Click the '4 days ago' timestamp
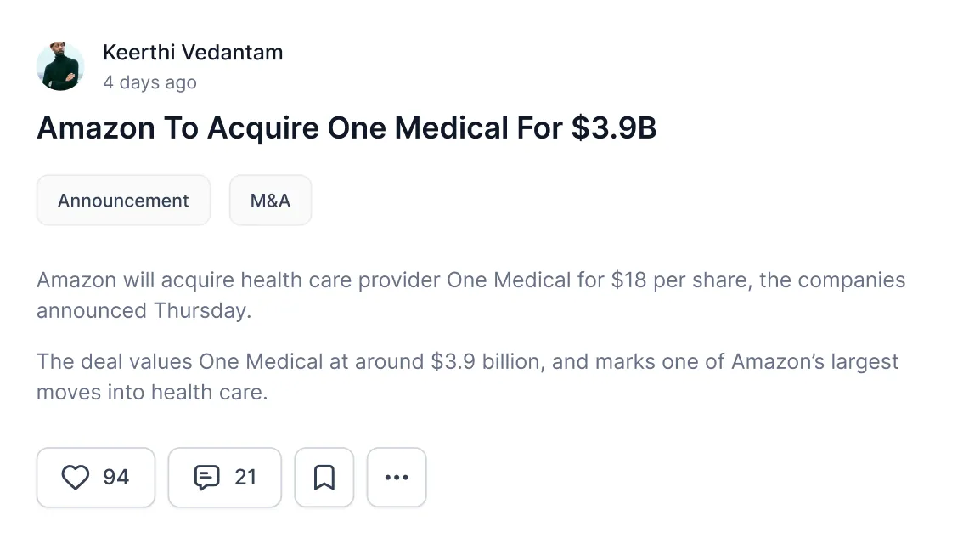The height and width of the screenshot is (544, 980). pos(150,82)
